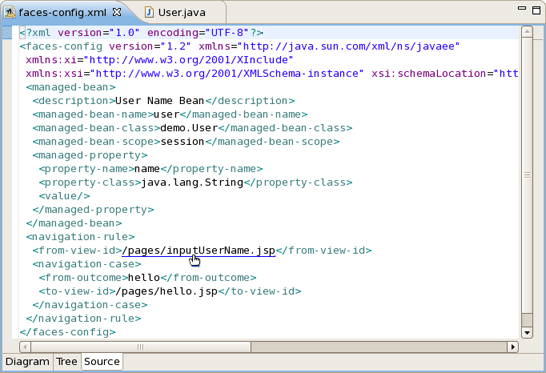Click the opening <navigation-rule> tag

pyautogui.click(x=80, y=237)
